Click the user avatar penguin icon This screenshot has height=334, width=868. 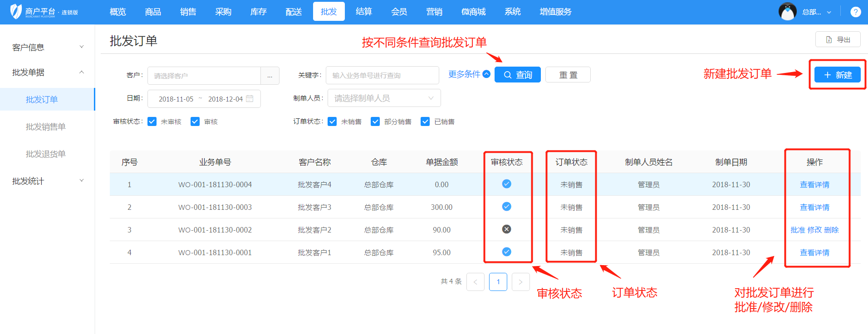pos(787,12)
